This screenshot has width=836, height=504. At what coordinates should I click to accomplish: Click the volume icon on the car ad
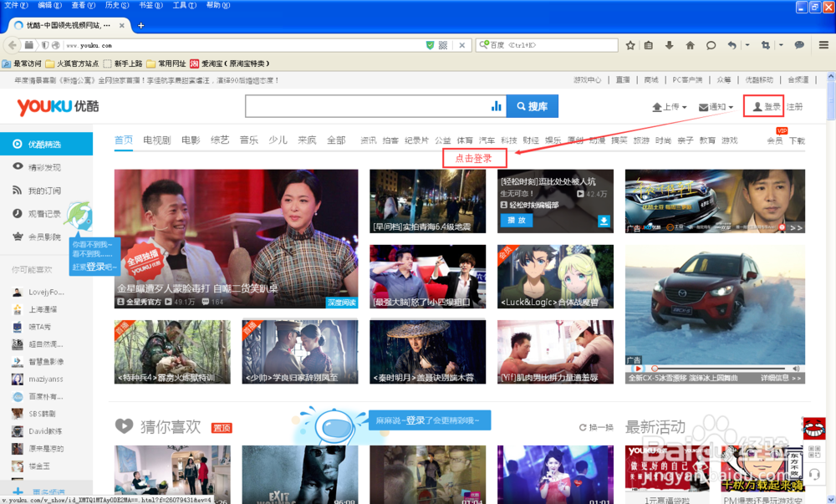[x=796, y=368]
